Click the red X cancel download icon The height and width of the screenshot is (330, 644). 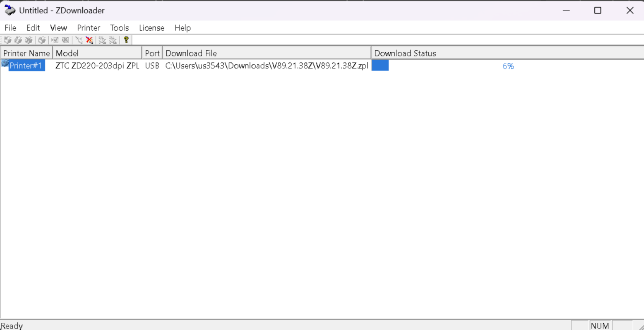pyautogui.click(x=89, y=40)
